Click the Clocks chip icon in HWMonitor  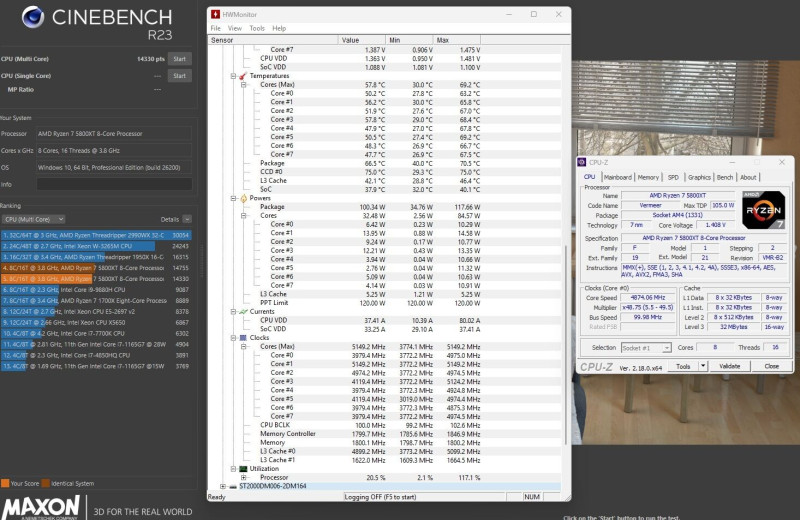pos(243,338)
